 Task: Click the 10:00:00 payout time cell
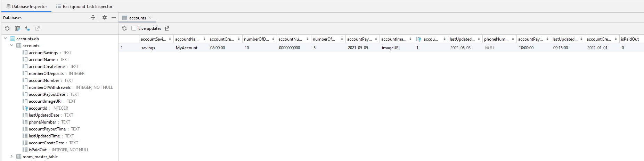pos(534,48)
